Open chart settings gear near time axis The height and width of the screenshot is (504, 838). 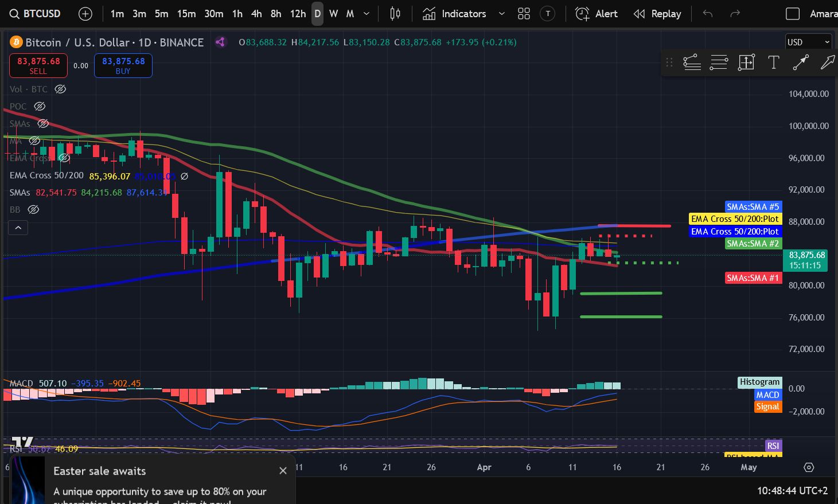tap(809, 467)
